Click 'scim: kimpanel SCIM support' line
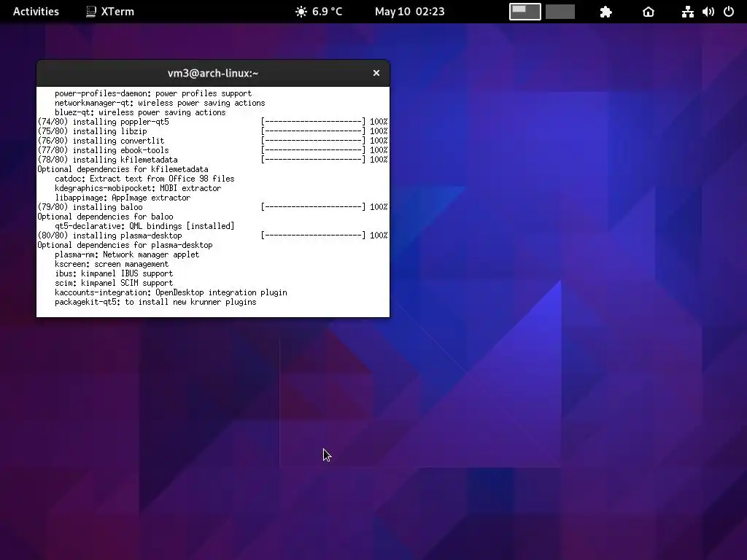The image size is (747, 560). (x=114, y=284)
